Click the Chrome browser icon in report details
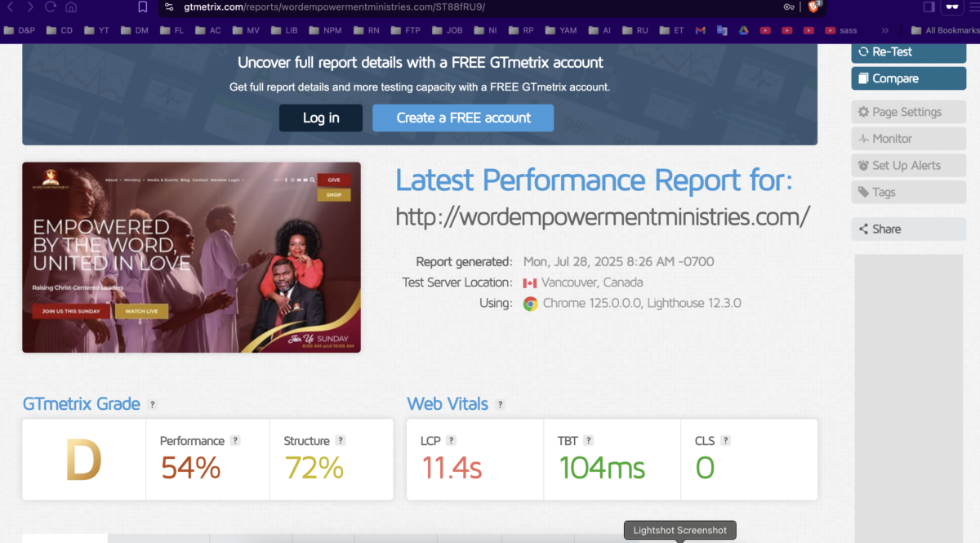Image resolution: width=980 pixels, height=543 pixels. (x=531, y=304)
